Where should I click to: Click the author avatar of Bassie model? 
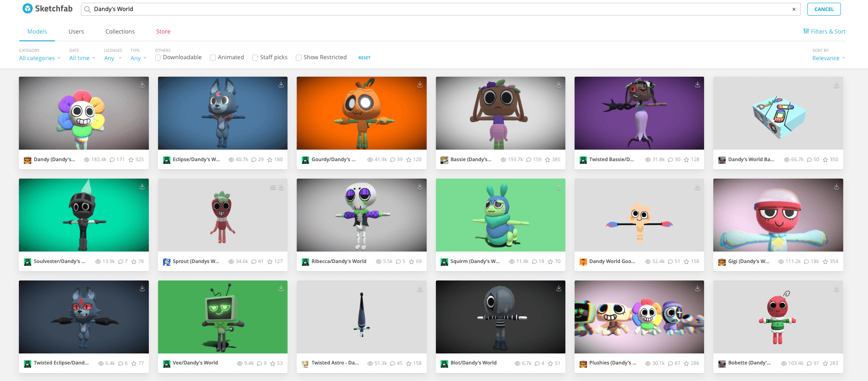coord(444,160)
